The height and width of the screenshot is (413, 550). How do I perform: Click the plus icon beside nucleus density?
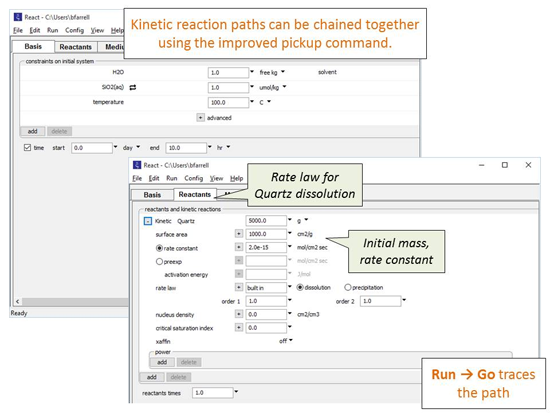(239, 314)
